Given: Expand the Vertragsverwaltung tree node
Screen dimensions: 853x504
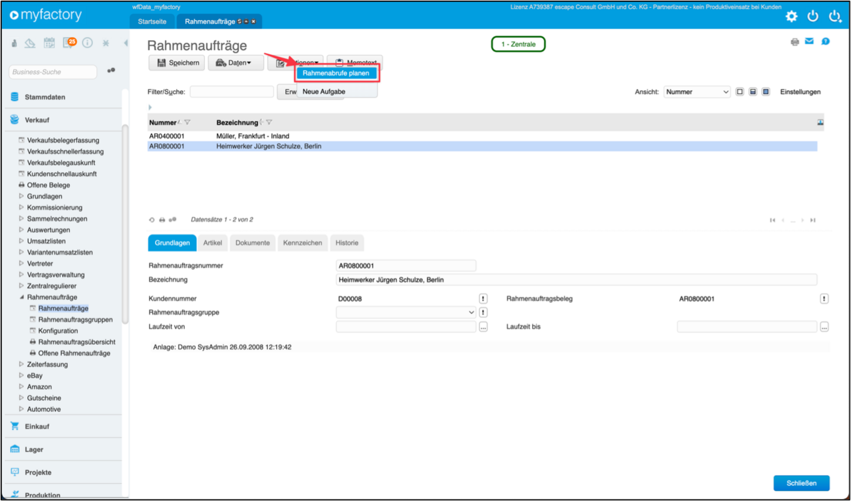Looking at the screenshot, I should point(21,274).
